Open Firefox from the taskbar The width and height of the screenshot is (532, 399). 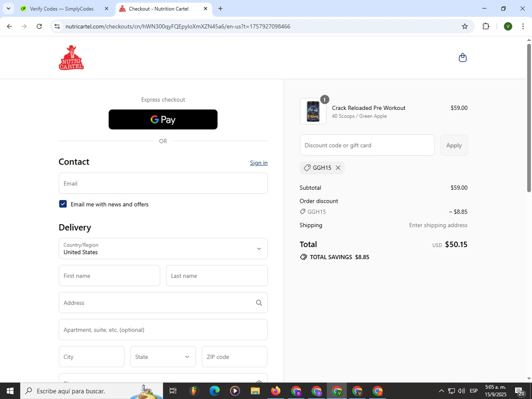point(276,391)
